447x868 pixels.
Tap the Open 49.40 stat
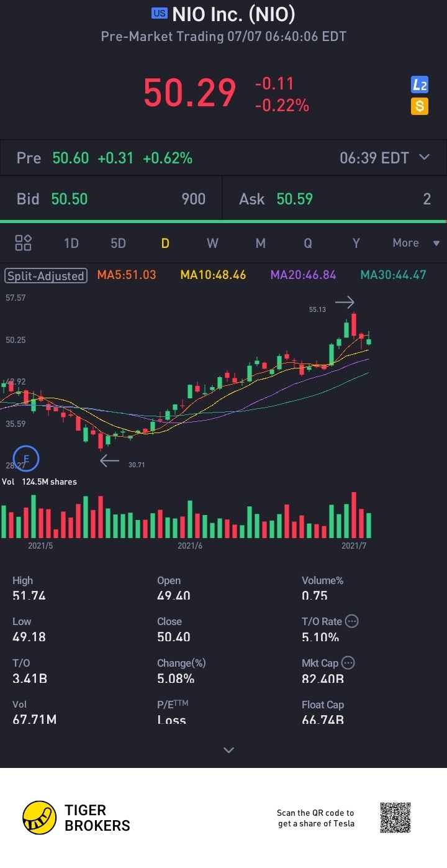tap(174, 588)
